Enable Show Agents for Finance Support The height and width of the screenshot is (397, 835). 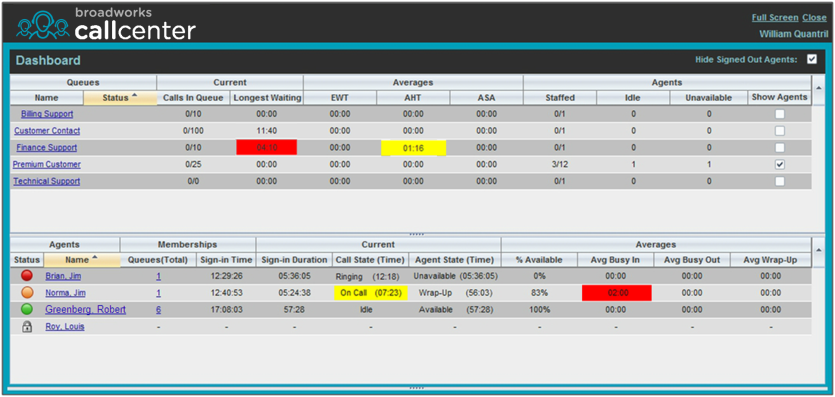coord(780,147)
